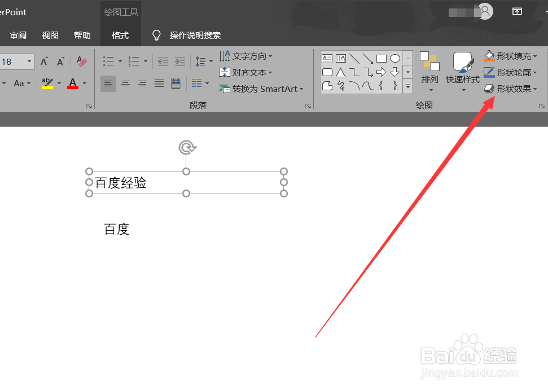Open the bullets dropdown arrow
The width and height of the screenshot is (548, 392).
(120, 61)
